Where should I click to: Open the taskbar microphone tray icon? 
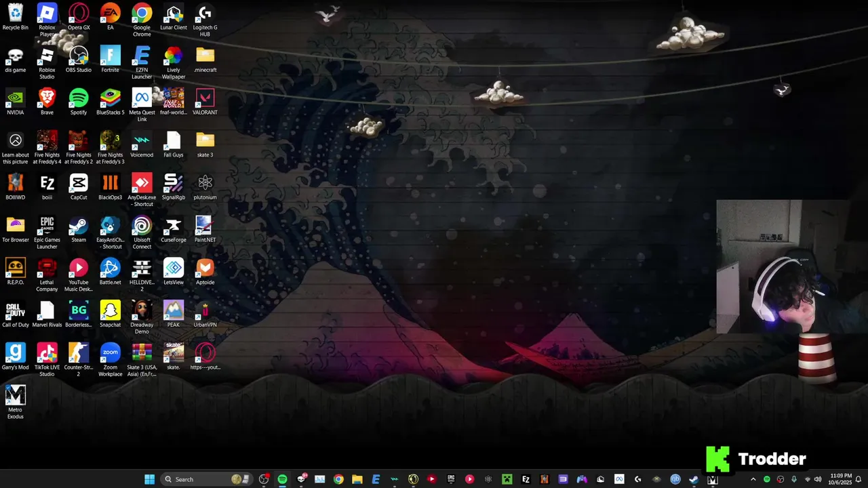tap(794, 479)
